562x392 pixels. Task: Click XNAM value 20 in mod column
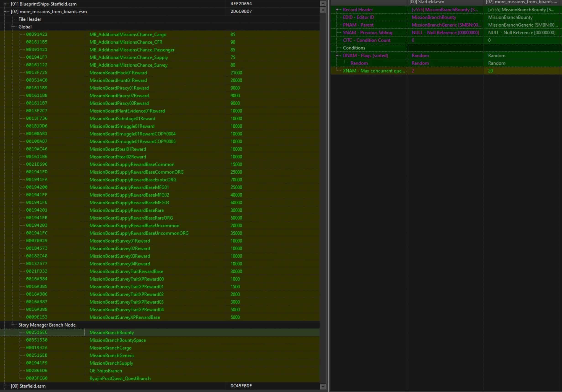(x=490, y=71)
